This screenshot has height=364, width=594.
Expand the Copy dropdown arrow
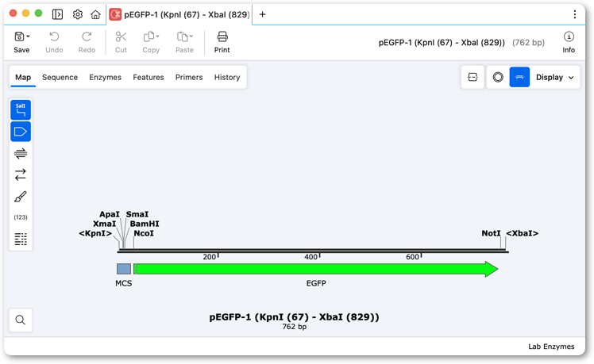[157, 36]
